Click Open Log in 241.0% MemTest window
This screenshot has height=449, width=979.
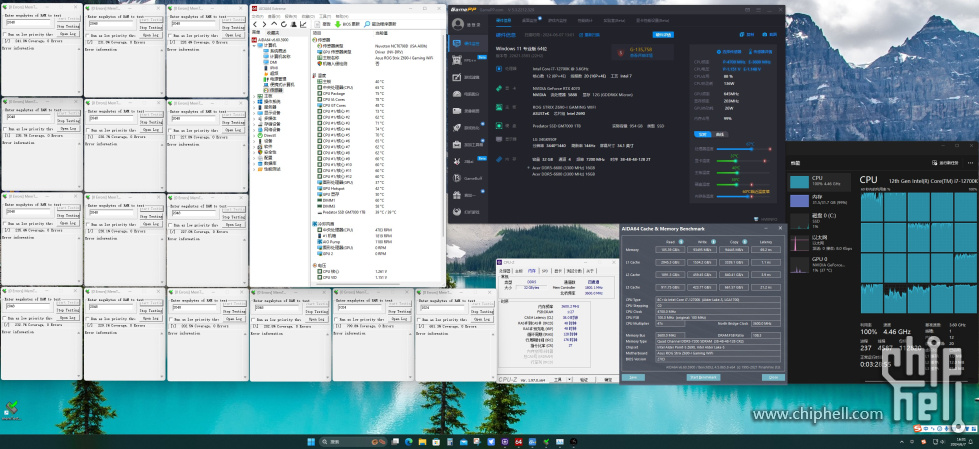pyautogui.click(x=68, y=34)
